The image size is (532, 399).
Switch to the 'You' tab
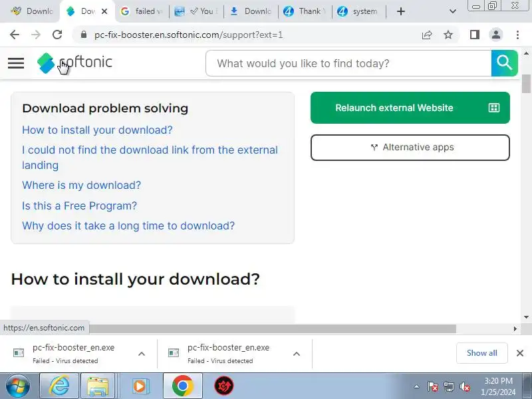pyautogui.click(x=196, y=11)
